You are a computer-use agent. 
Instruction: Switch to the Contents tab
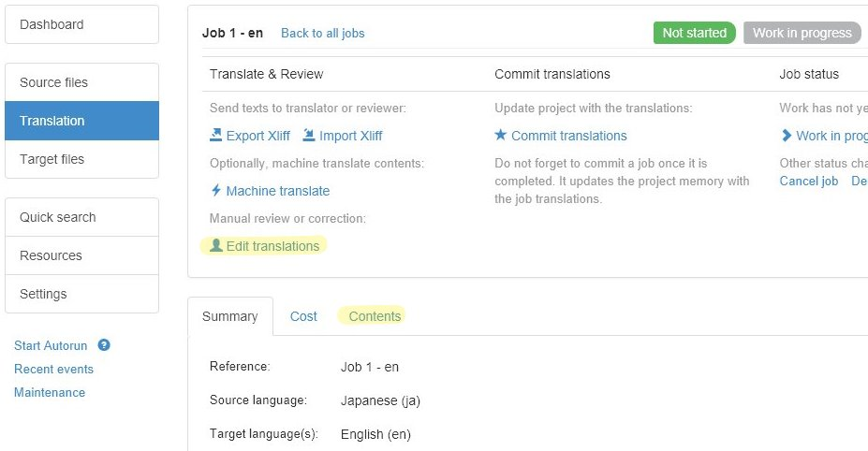[x=375, y=316]
